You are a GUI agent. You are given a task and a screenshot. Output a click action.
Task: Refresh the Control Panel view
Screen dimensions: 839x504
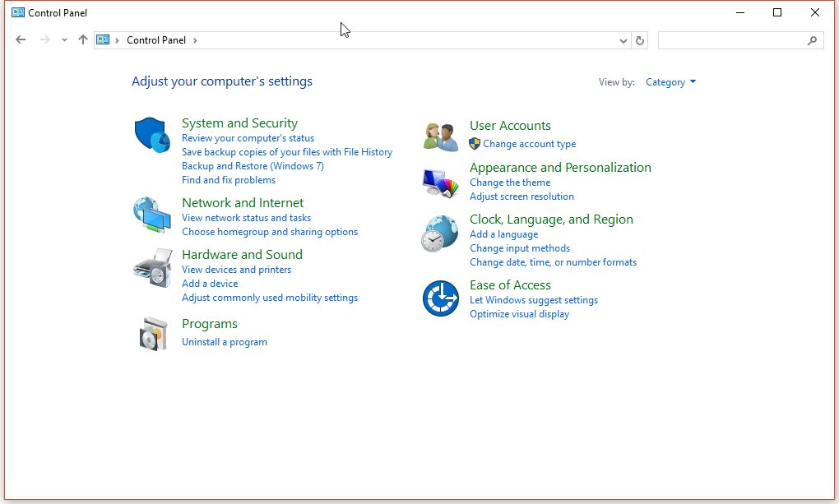point(640,40)
